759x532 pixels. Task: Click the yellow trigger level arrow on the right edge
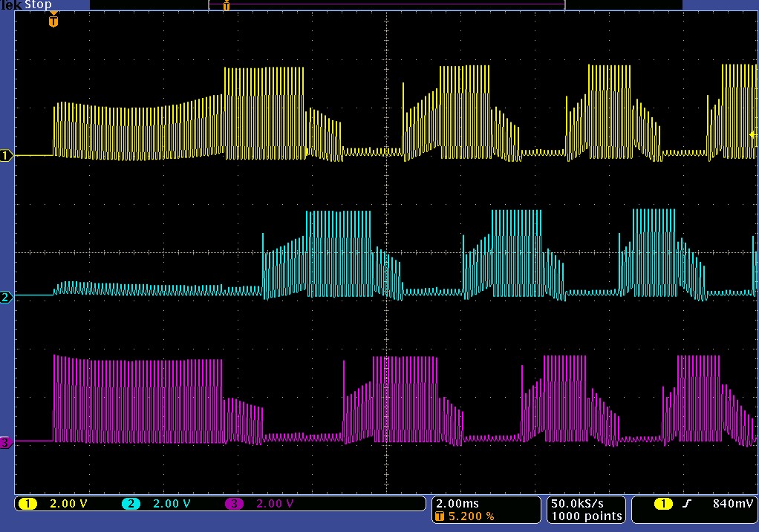click(x=753, y=134)
